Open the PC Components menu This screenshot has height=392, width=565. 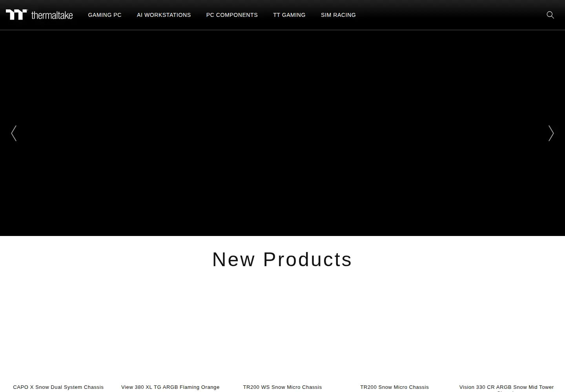(x=232, y=15)
